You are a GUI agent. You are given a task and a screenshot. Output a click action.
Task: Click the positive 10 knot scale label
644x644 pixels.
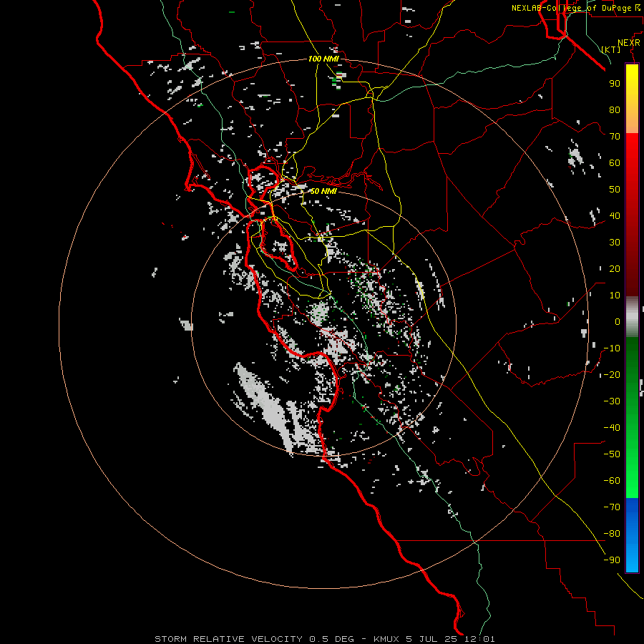click(615, 296)
